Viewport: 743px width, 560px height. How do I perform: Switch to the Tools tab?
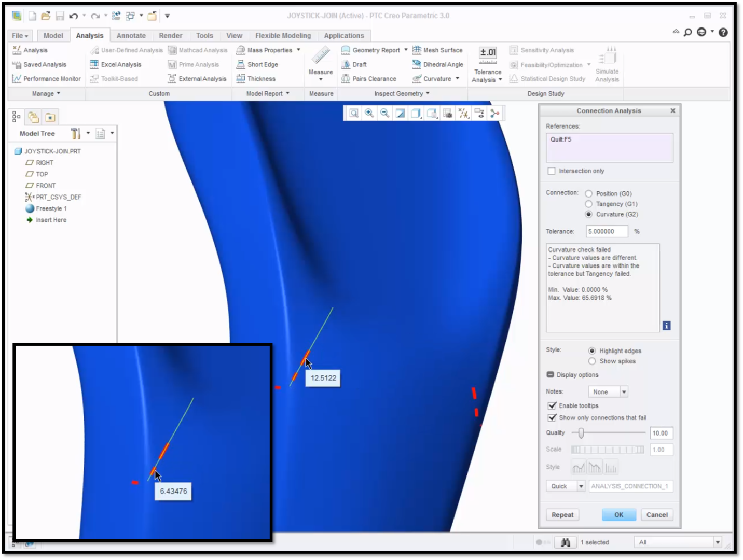[204, 36]
